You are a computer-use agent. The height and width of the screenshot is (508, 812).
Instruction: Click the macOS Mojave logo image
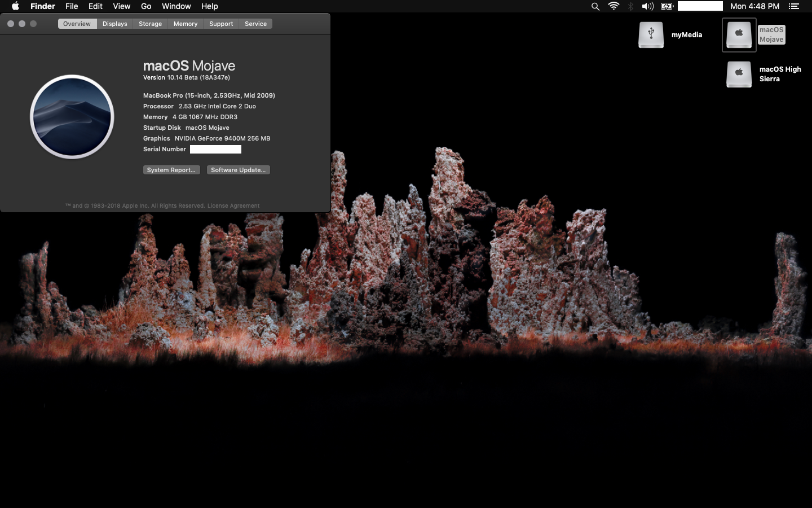[72, 117]
